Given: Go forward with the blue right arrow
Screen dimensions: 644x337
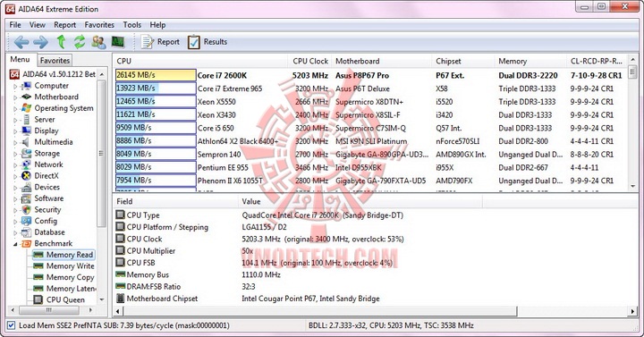Looking at the screenshot, I should pos(40,42).
